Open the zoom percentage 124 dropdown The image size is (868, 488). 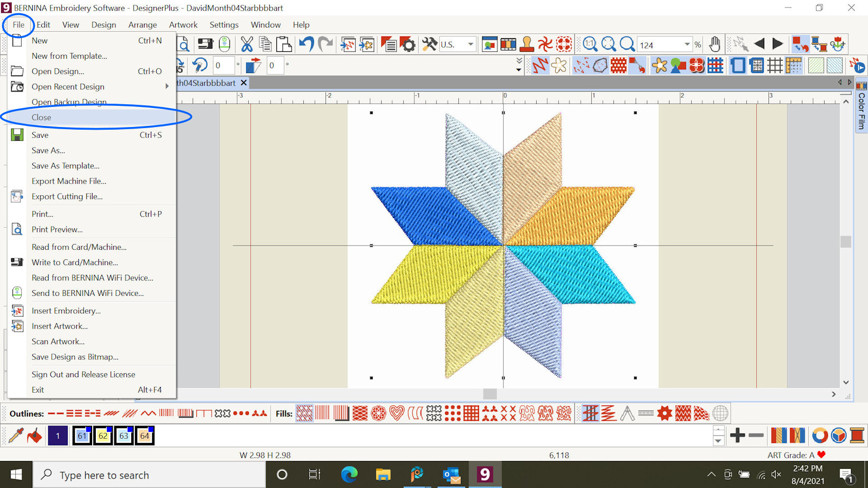[x=687, y=44]
